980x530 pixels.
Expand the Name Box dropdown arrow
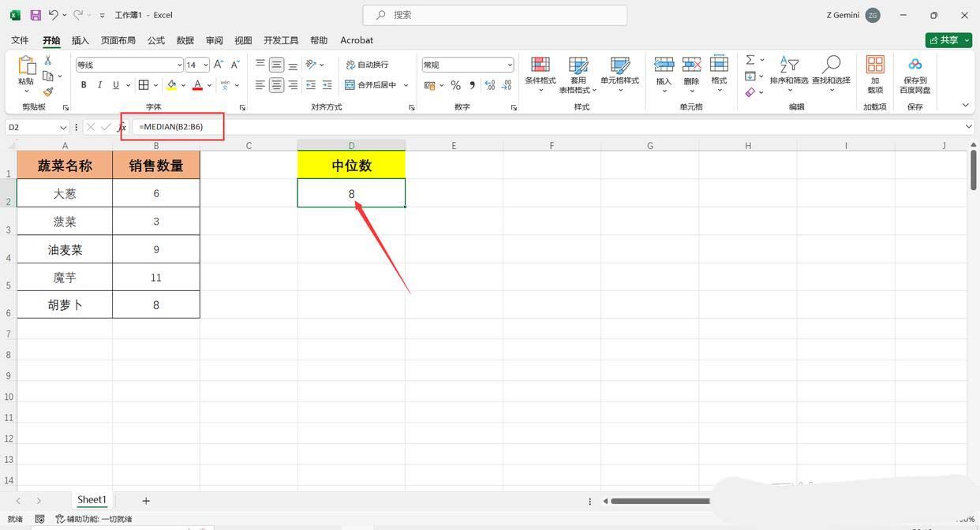pyautogui.click(x=63, y=127)
